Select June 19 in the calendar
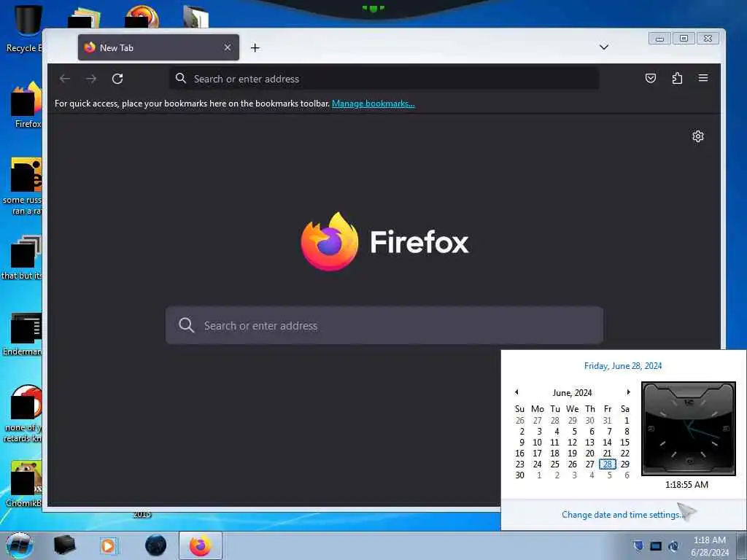 572,454
